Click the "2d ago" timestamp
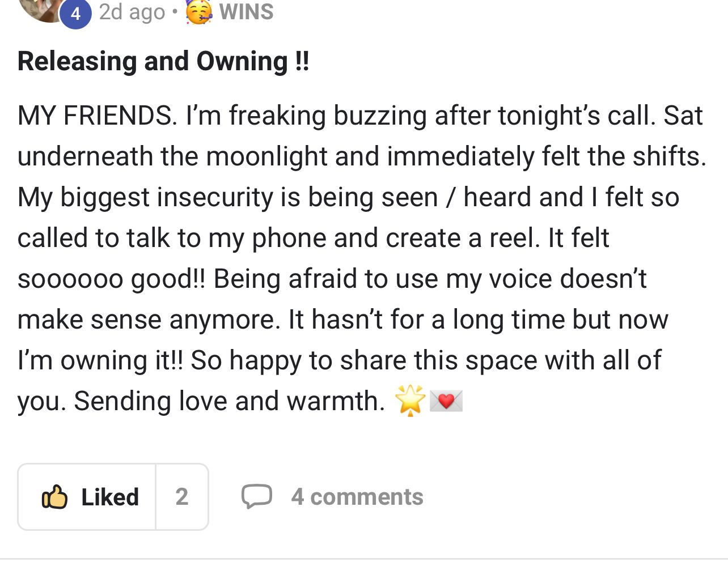Viewport: 728px width, 562px height. [x=132, y=12]
